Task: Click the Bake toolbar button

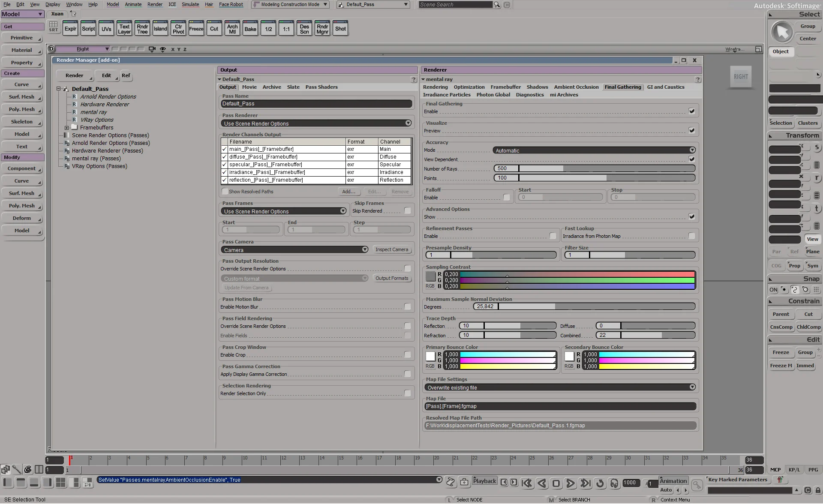Action: pyautogui.click(x=250, y=29)
